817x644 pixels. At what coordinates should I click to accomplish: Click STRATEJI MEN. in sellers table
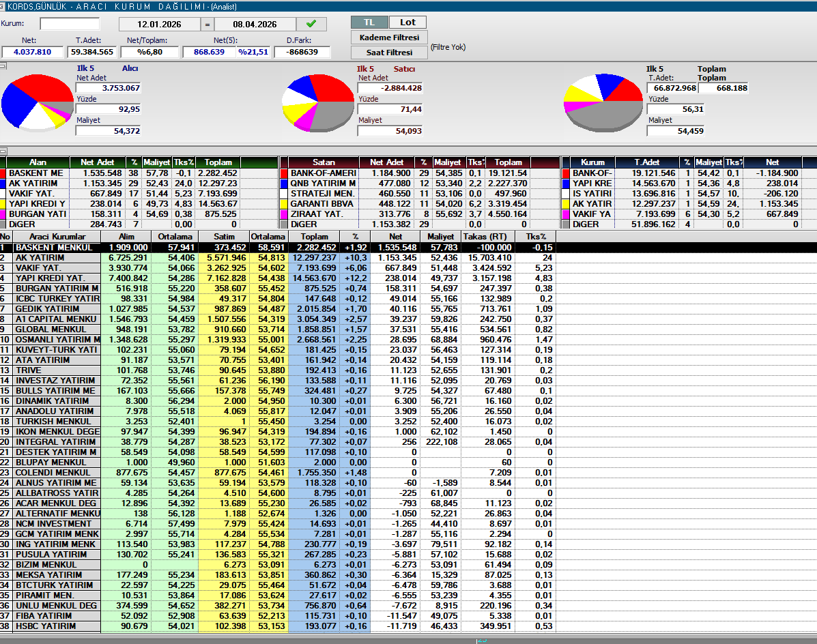[x=322, y=194]
